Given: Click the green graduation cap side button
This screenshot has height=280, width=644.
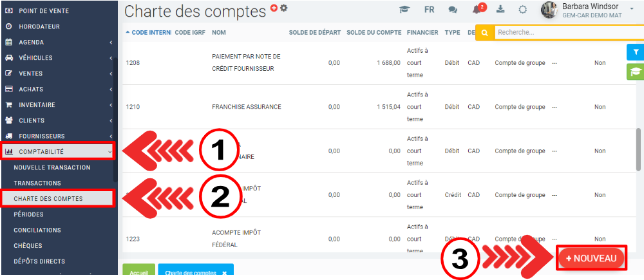Looking at the screenshot, I should (x=635, y=71).
